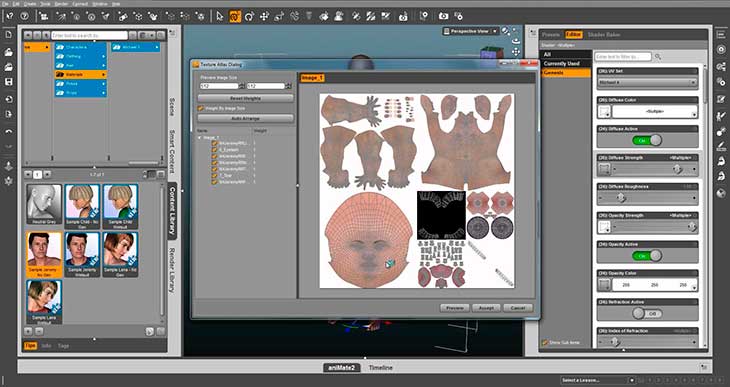Click the Undo arrow icon in left toolbar
The height and width of the screenshot is (387, 730).
coord(8,132)
